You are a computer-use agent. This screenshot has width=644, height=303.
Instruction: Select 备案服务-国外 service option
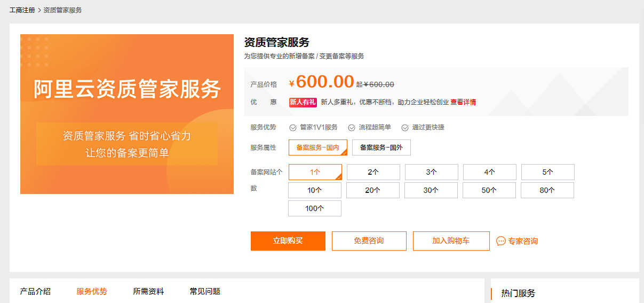381,147
